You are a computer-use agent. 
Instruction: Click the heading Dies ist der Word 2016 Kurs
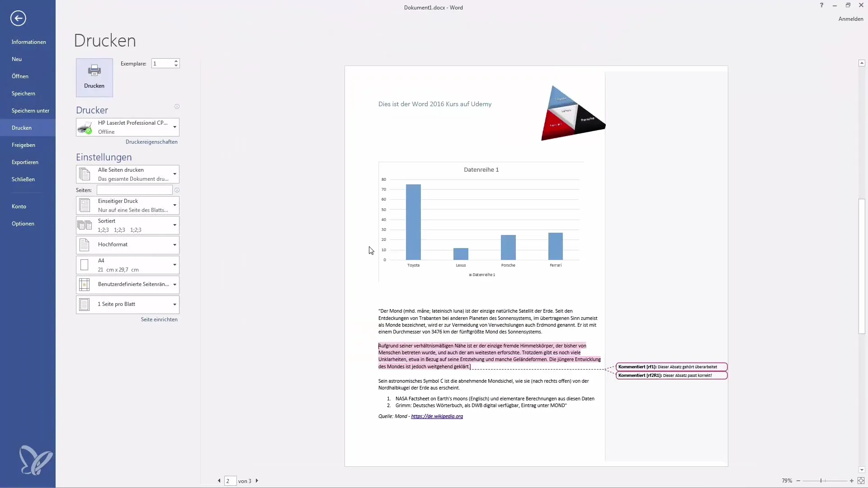tap(435, 104)
